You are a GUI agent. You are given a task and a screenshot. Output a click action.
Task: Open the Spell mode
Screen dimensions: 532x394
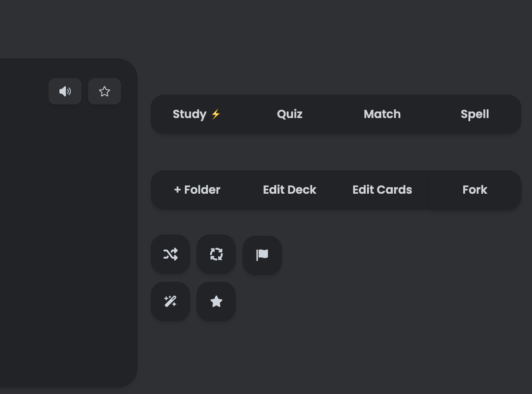coord(475,114)
